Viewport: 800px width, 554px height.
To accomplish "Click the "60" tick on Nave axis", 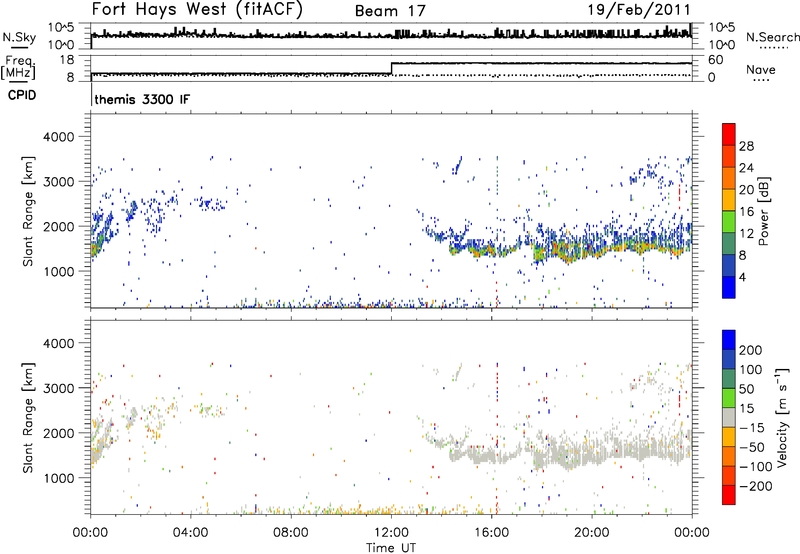I will (716, 60).
